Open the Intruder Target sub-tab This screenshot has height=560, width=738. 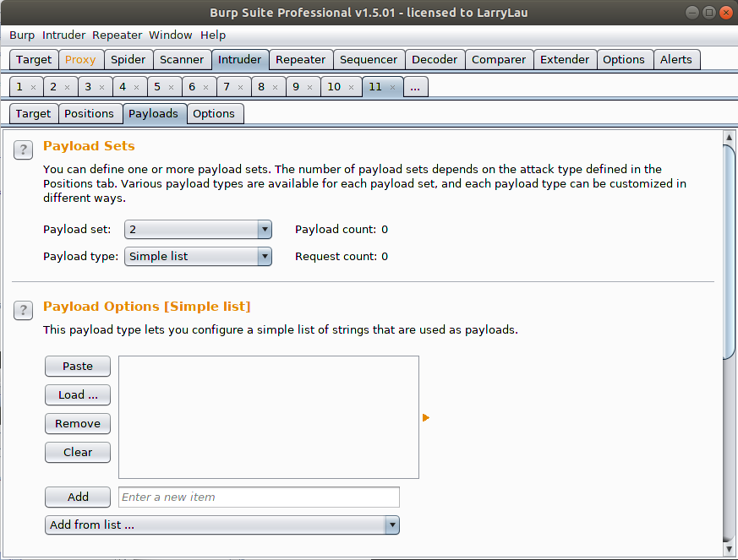[x=33, y=114]
